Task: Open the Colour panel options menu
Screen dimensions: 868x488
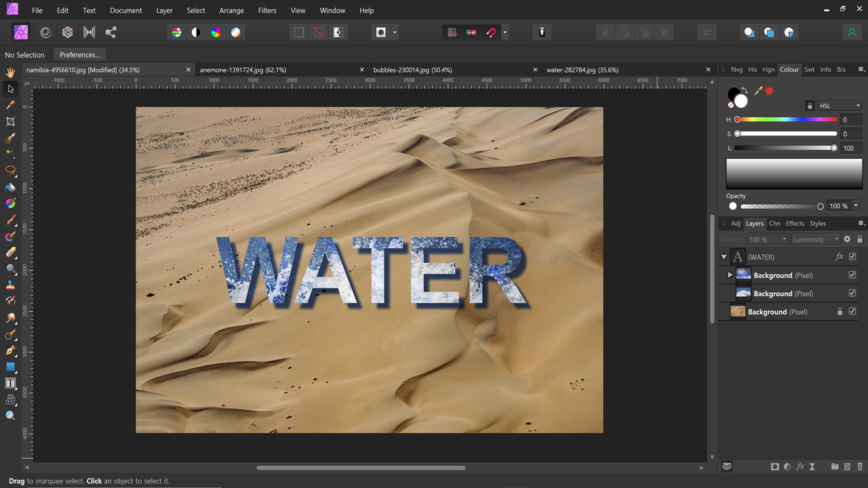Action: (861, 69)
